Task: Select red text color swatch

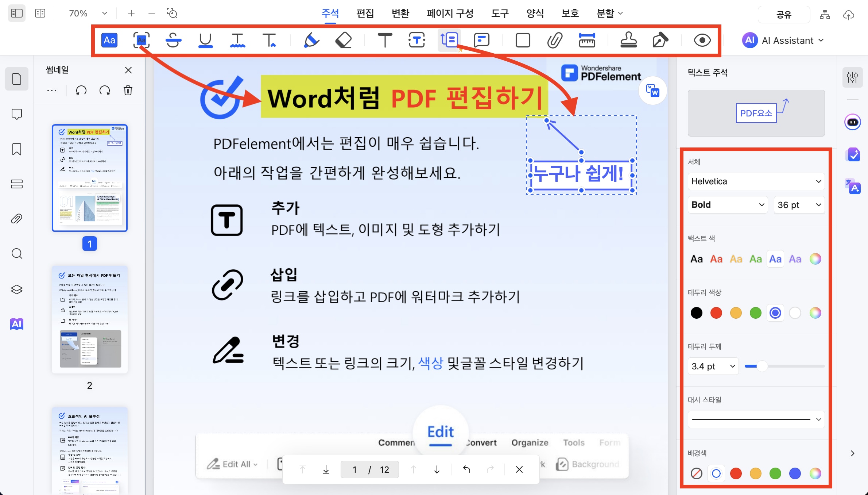Action: point(716,259)
